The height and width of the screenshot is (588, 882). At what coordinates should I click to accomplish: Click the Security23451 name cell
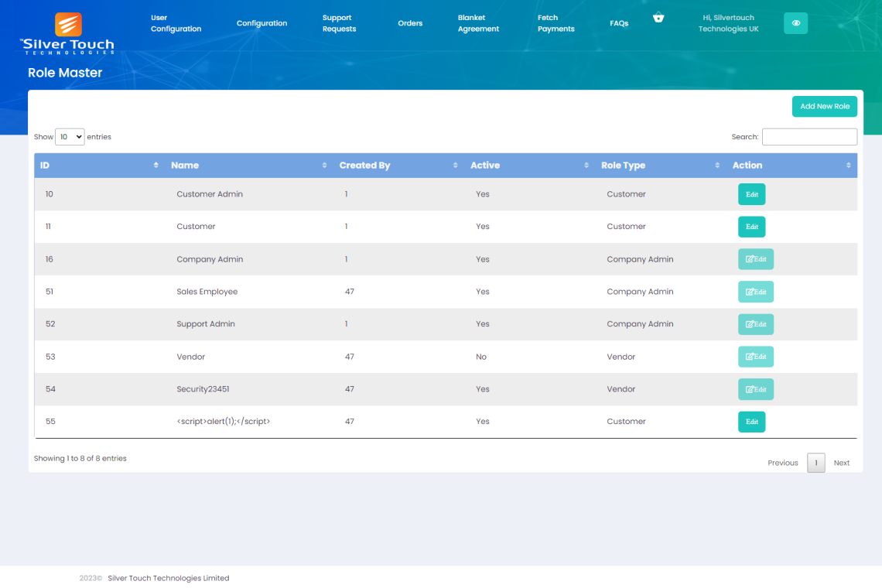[x=203, y=389]
